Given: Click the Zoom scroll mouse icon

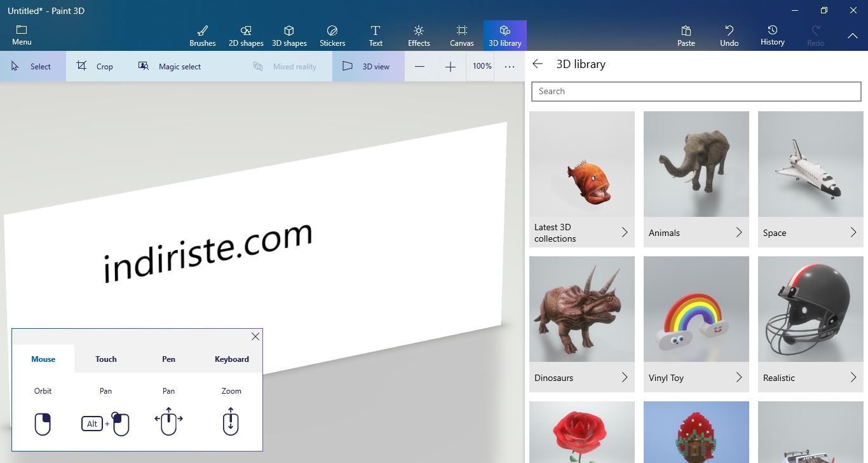Looking at the screenshot, I should tap(231, 421).
